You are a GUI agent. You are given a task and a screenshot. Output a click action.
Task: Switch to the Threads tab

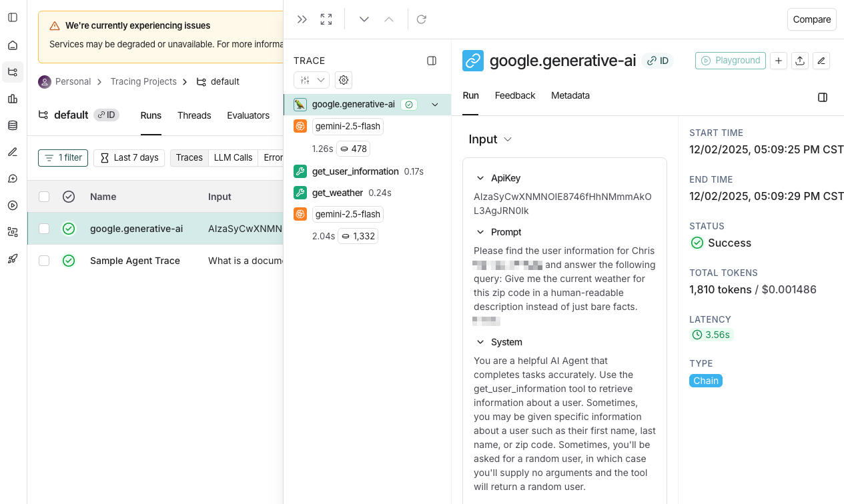click(x=194, y=115)
